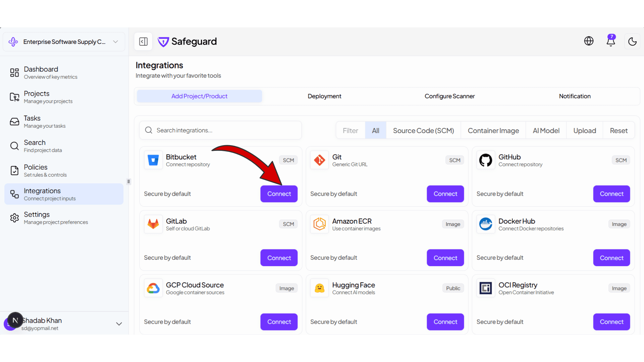Click the GitHub logo icon
Screen dimensions: 644x362
486,160
